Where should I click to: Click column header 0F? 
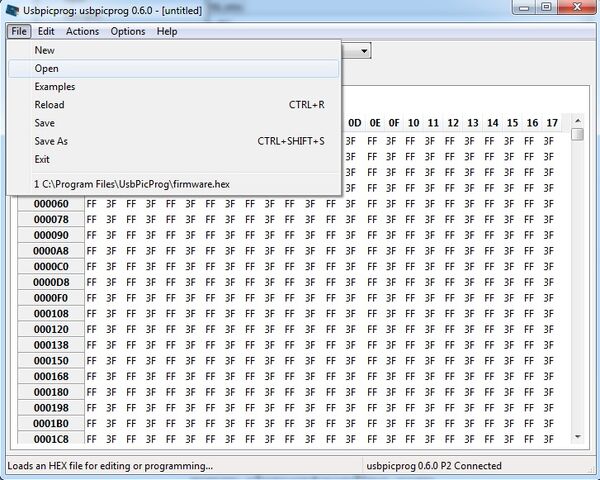point(394,123)
